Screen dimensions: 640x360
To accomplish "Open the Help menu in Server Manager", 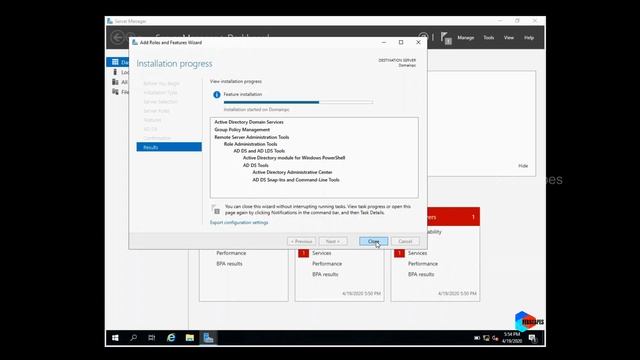I will [x=529, y=38].
